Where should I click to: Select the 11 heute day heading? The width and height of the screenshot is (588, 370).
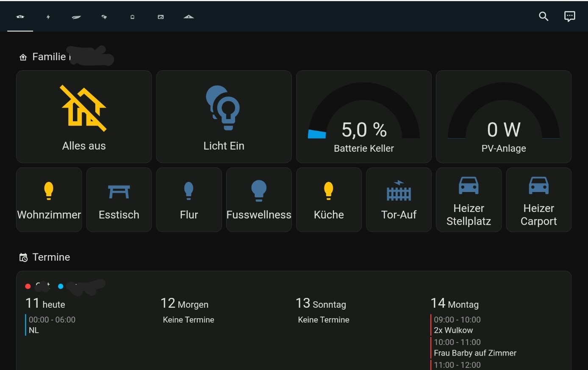(x=45, y=303)
